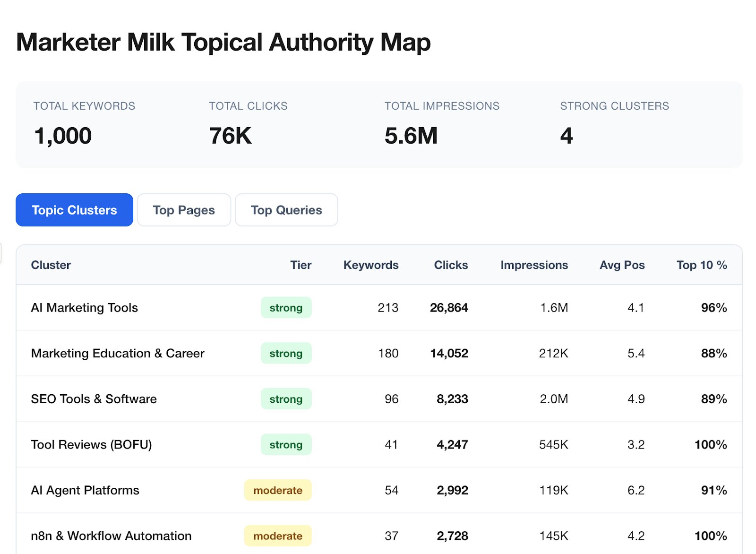This screenshot has width=756, height=554.
Task: Sort the table by Clicks column
Action: coord(450,265)
